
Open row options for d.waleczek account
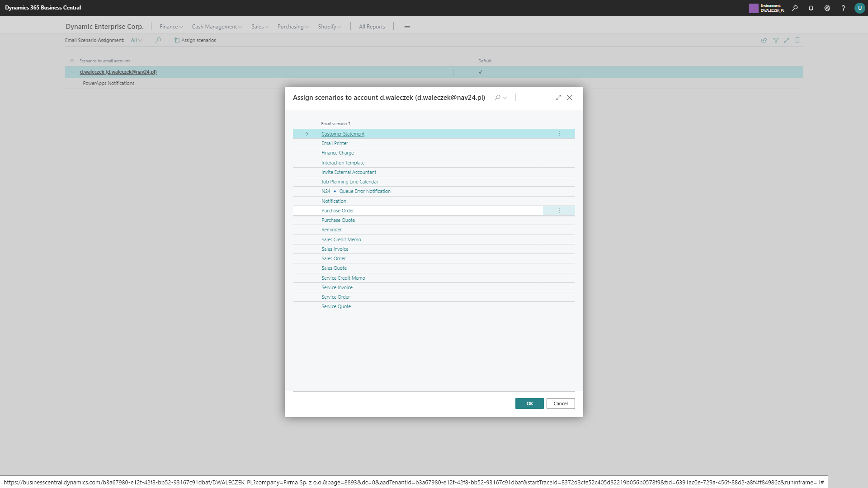point(453,72)
